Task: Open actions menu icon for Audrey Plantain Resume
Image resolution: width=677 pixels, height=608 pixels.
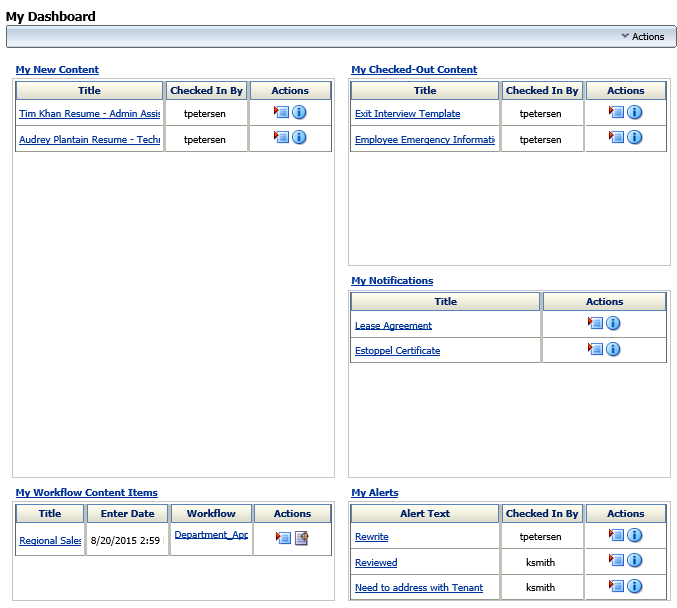Action: [x=281, y=137]
